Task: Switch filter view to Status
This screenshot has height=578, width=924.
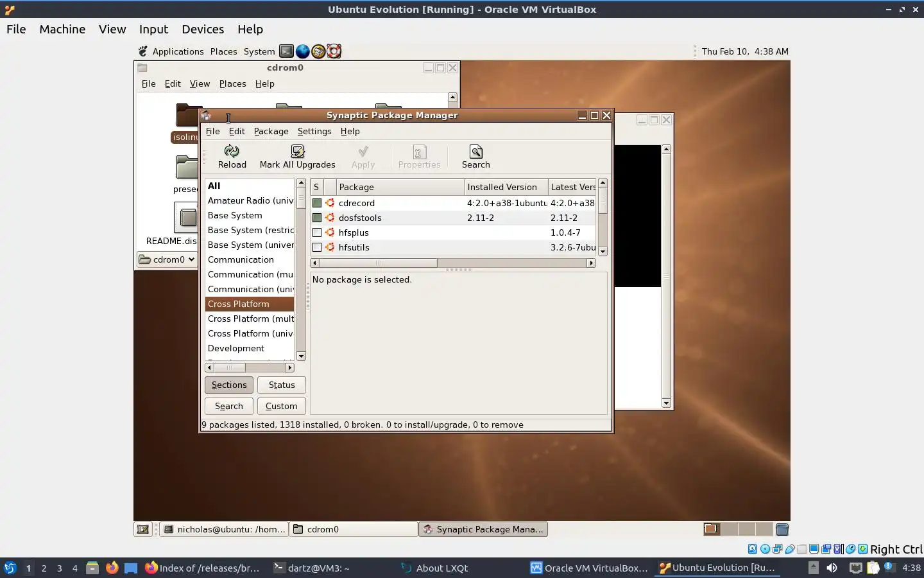Action: (282, 385)
